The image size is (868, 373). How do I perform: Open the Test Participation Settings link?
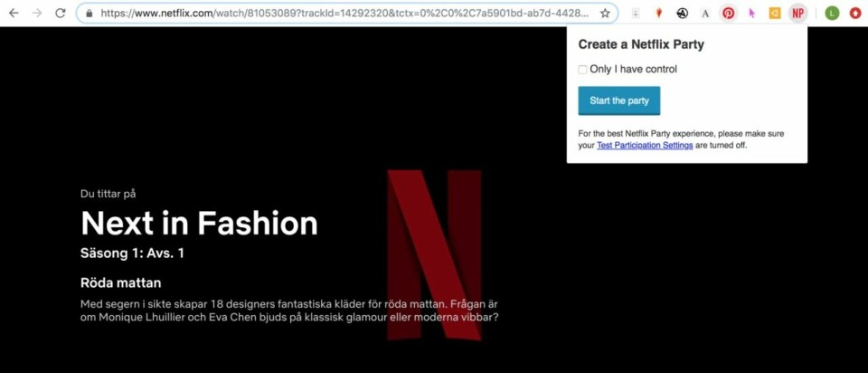tap(645, 145)
